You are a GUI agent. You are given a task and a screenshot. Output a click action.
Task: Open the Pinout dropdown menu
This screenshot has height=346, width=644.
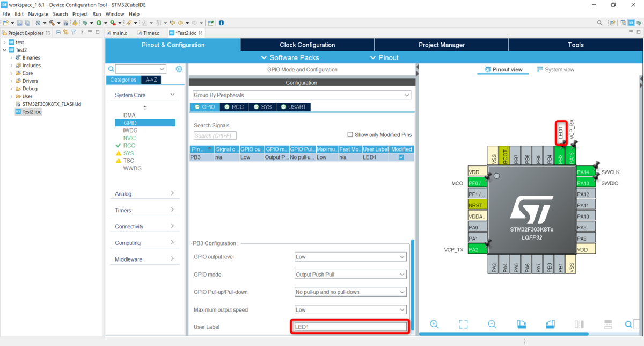384,57
